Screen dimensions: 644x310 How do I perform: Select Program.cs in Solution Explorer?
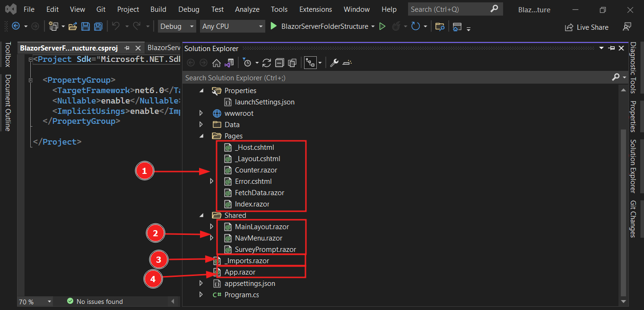coord(242,295)
